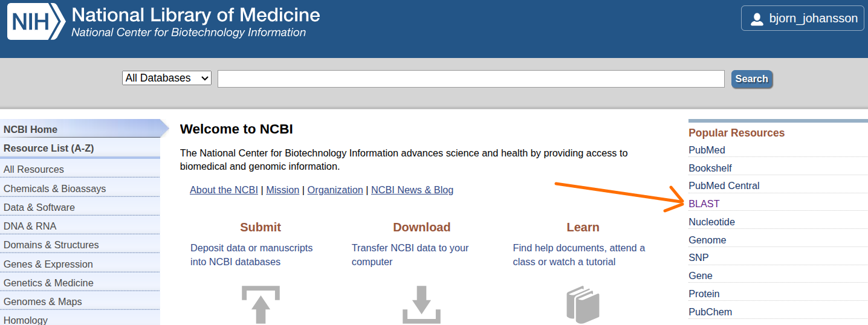Click the Download arrow icon

[x=421, y=304]
